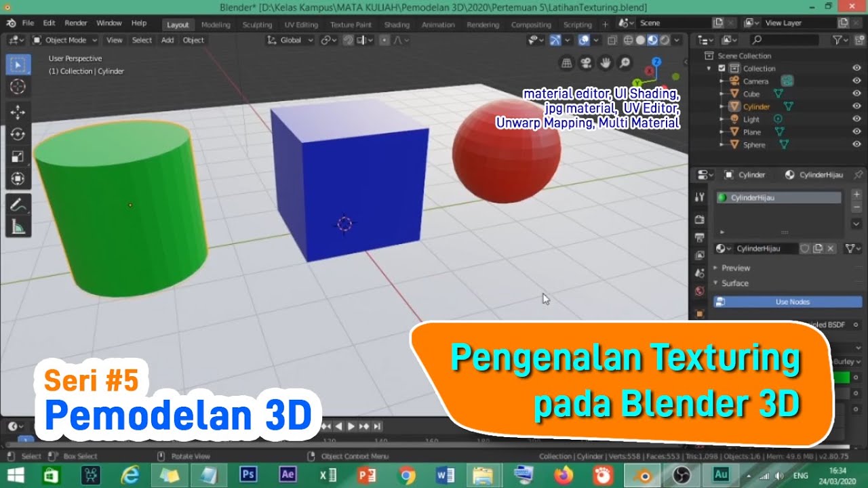Remove the selected material slot

[x=856, y=205]
